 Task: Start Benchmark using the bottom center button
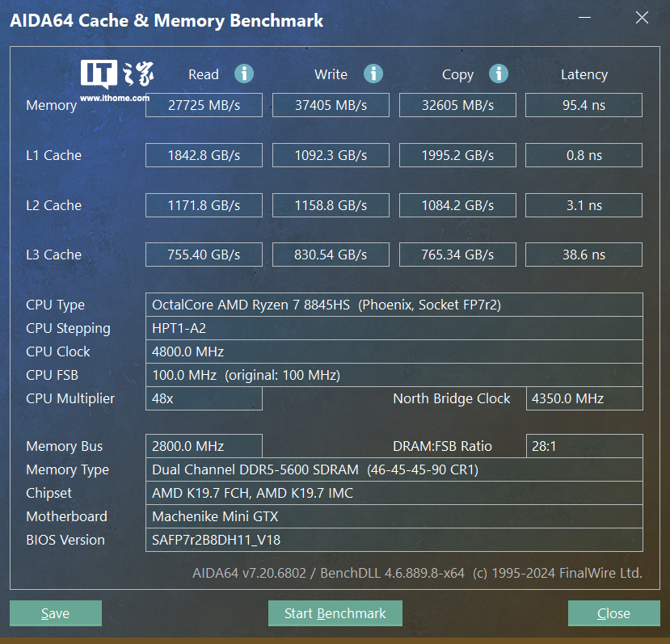335,613
